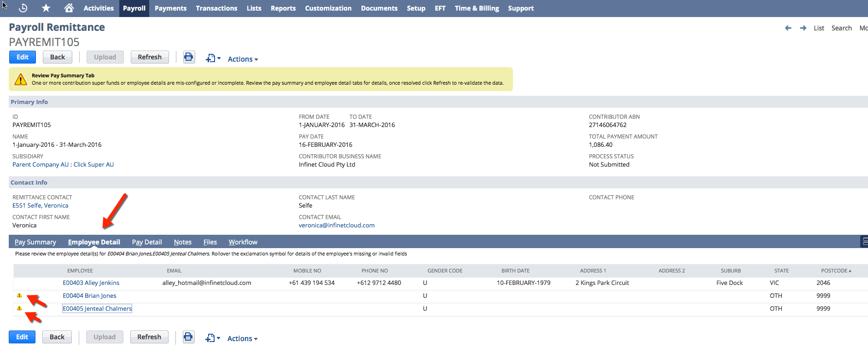Open the Reports menu
The width and height of the screenshot is (868, 348).
pos(283,8)
